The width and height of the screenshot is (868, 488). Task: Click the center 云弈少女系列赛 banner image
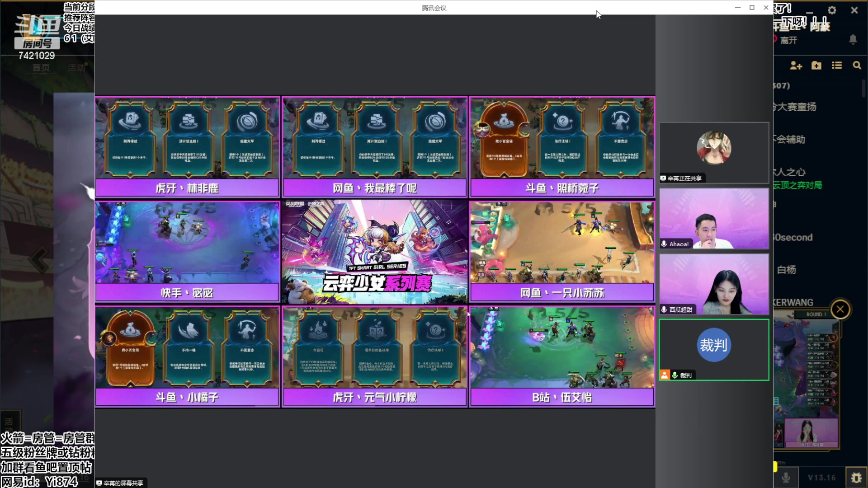click(x=375, y=252)
